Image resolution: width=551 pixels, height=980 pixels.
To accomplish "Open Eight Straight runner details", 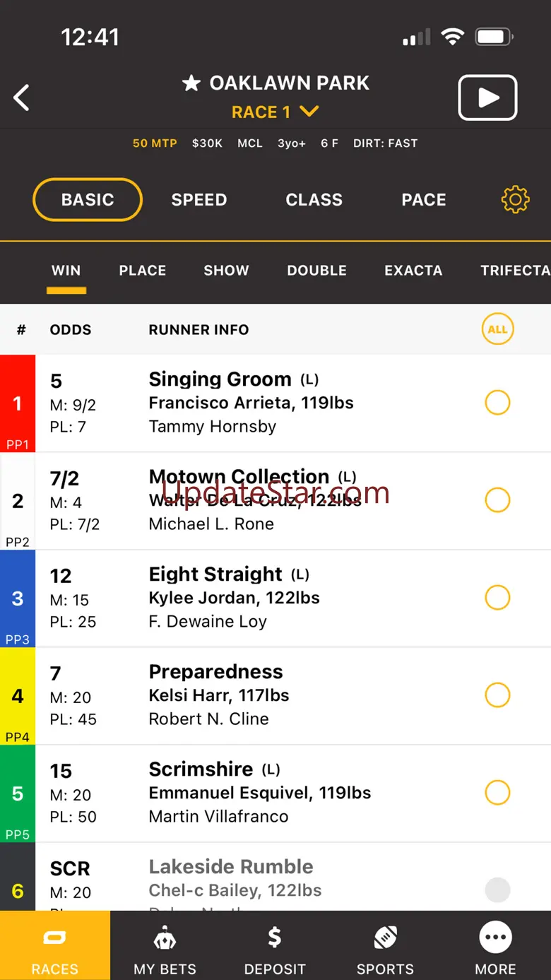I will coord(216,574).
